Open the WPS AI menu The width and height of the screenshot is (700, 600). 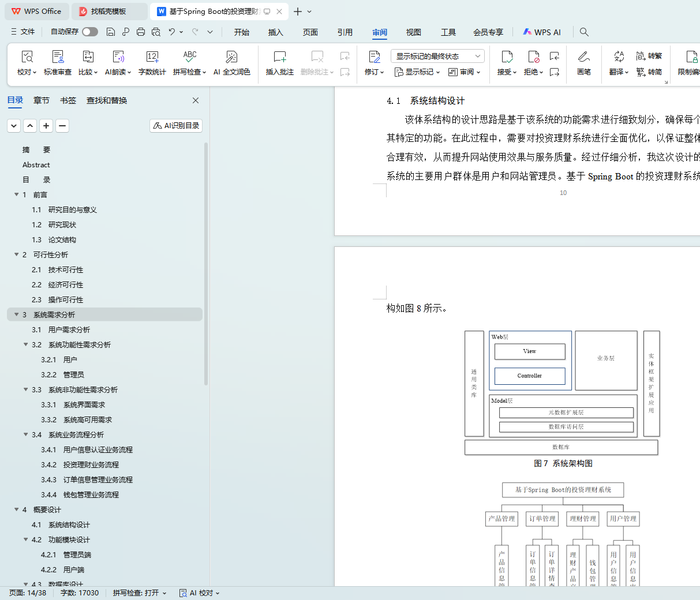pos(541,32)
